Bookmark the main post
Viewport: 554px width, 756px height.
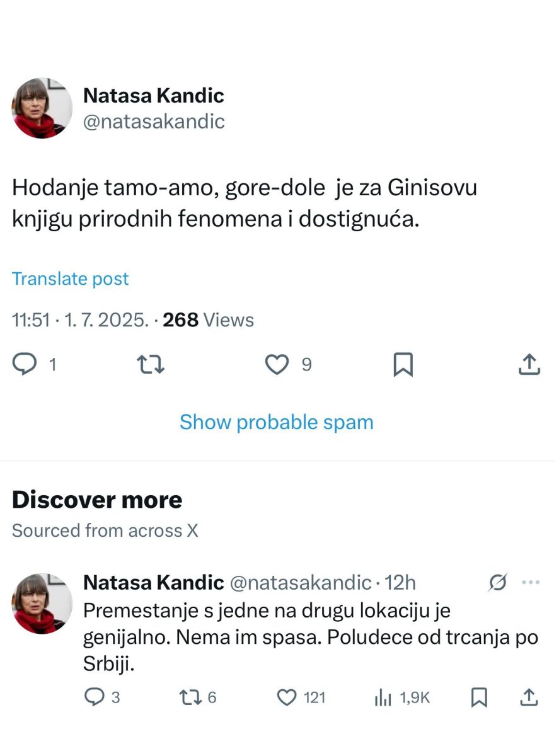point(403,364)
